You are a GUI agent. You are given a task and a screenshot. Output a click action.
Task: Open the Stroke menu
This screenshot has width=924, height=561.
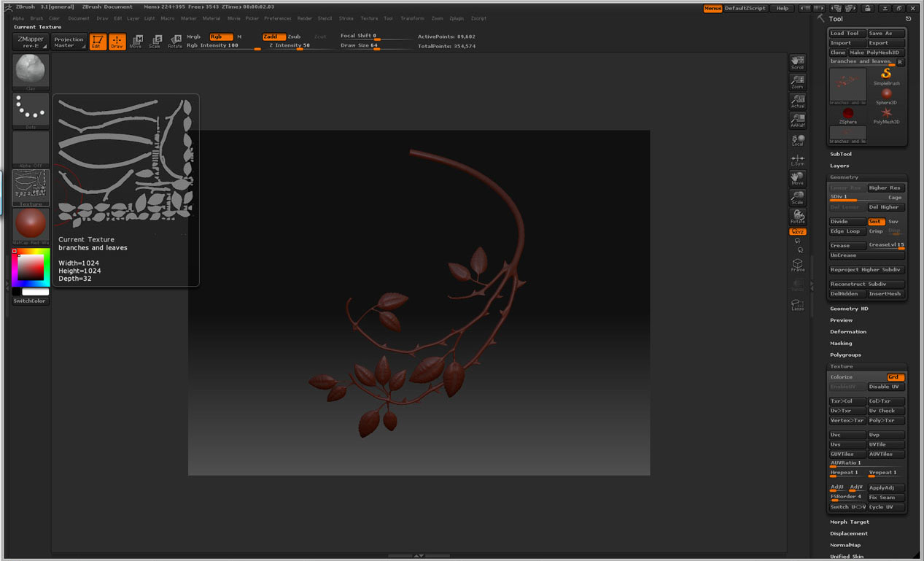click(x=346, y=18)
